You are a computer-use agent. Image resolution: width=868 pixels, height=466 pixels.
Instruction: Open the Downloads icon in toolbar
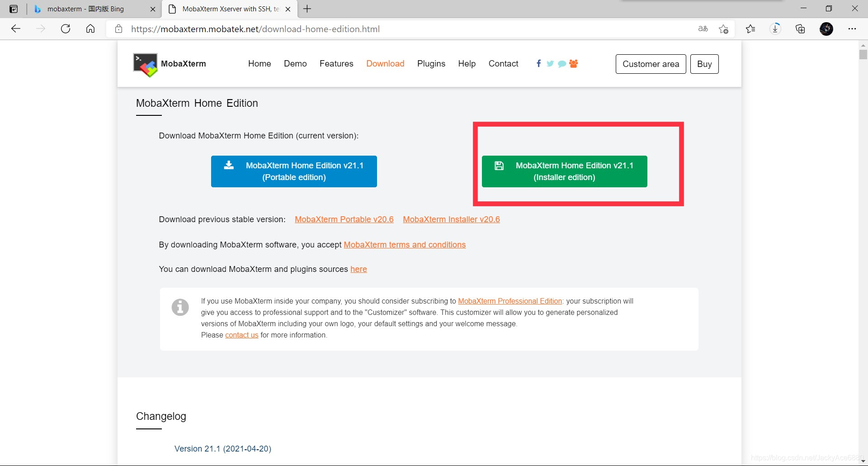pos(775,29)
